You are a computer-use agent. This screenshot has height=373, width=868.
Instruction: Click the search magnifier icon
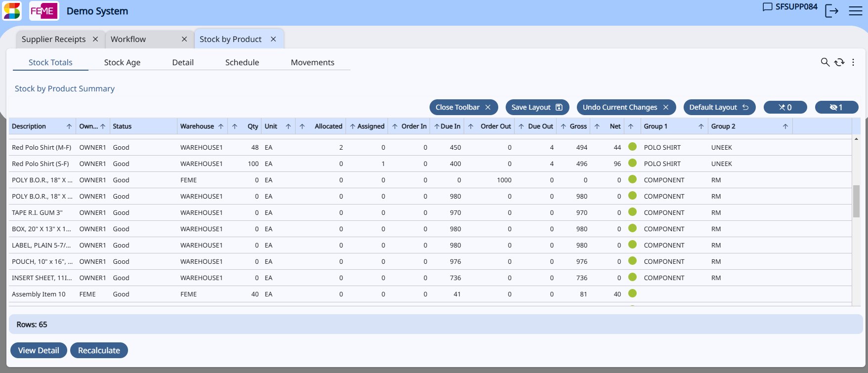point(825,62)
